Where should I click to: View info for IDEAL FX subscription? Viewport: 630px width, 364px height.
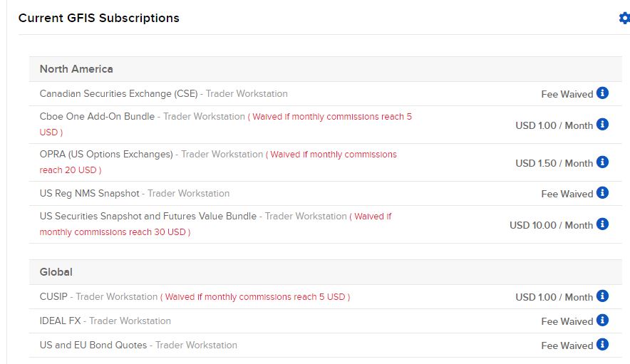coord(602,321)
